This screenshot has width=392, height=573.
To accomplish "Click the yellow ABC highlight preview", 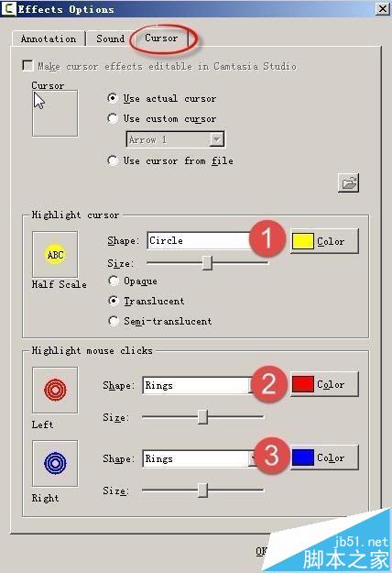I will [x=55, y=254].
